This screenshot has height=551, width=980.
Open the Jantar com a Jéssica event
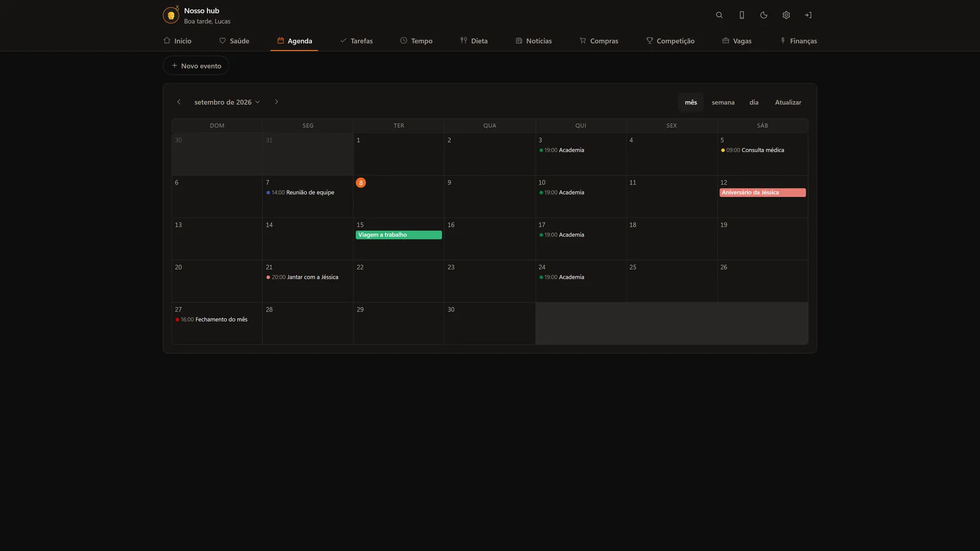303,277
